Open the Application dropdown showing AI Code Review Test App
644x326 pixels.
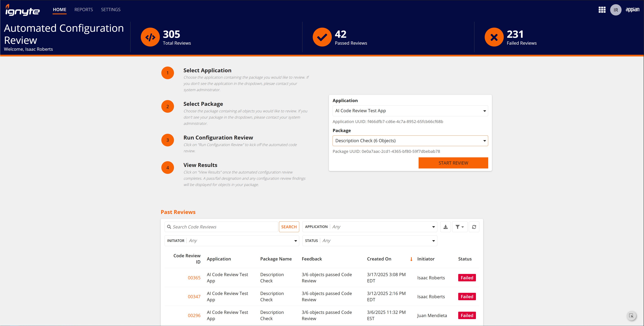point(410,111)
